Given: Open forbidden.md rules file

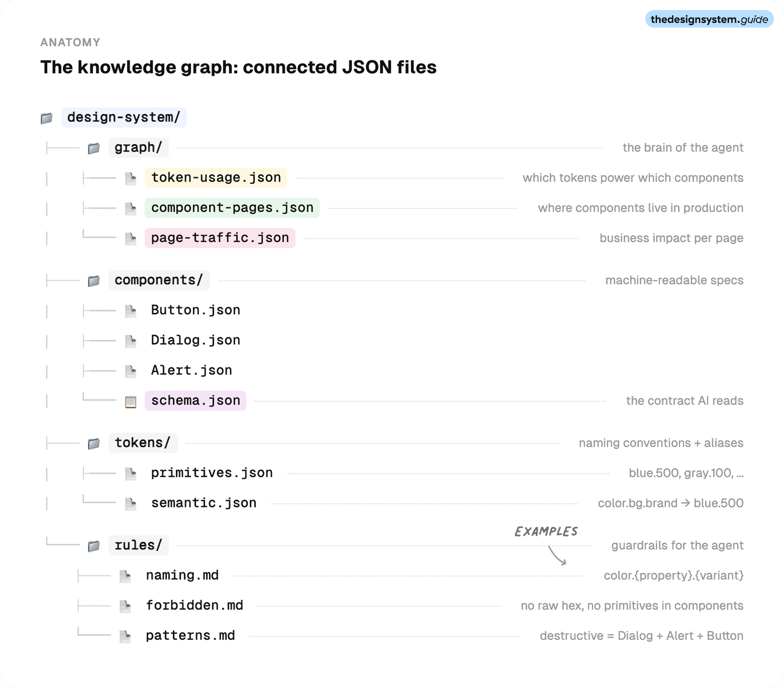Looking at the screenshot, I should point(194,605).
